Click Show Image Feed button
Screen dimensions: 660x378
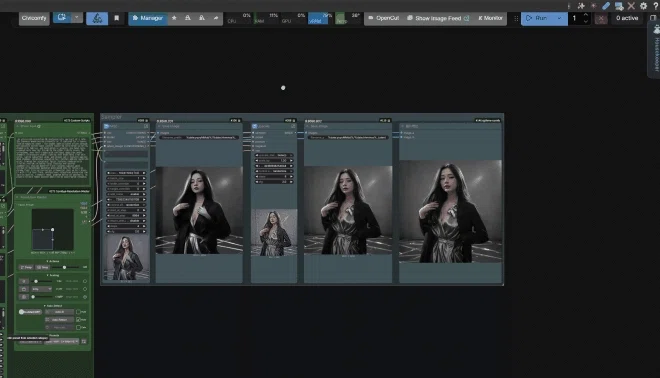tap(438, 18)
